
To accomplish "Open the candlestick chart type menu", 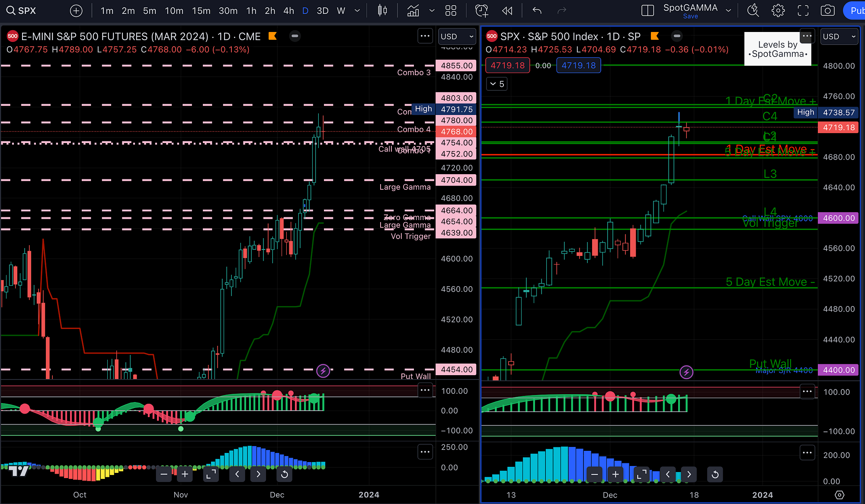I will pyautogui.click(x=382, y=10).
